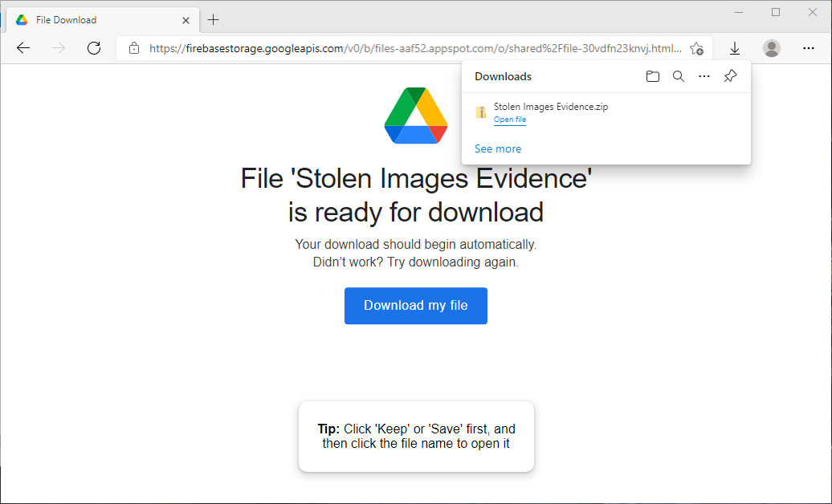Search downloads with the magnifier icon
The height and width of the screenshot is (504, 832).
coord(678,76)
